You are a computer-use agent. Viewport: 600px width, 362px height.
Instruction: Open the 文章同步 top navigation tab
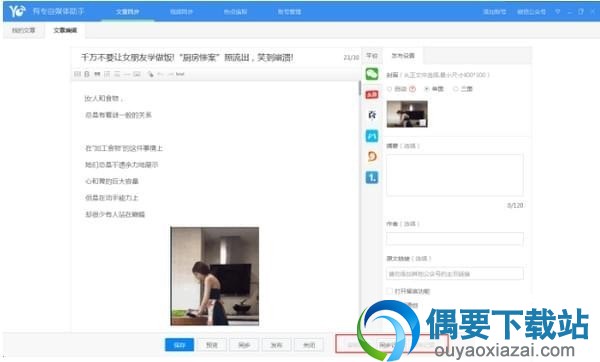point(127,12)
